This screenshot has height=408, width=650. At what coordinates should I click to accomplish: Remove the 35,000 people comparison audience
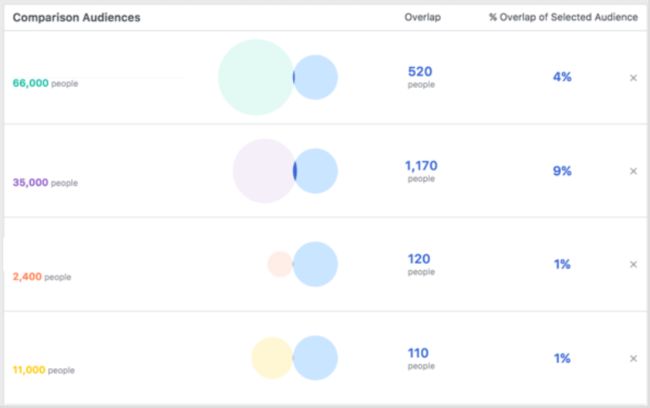click(633, 171)
